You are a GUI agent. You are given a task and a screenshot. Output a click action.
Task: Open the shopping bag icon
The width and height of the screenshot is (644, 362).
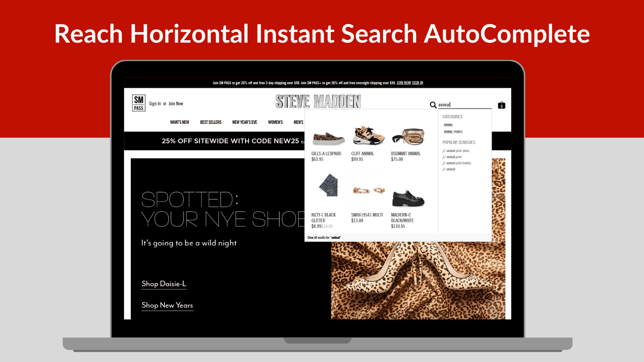(x=501, y=105)
